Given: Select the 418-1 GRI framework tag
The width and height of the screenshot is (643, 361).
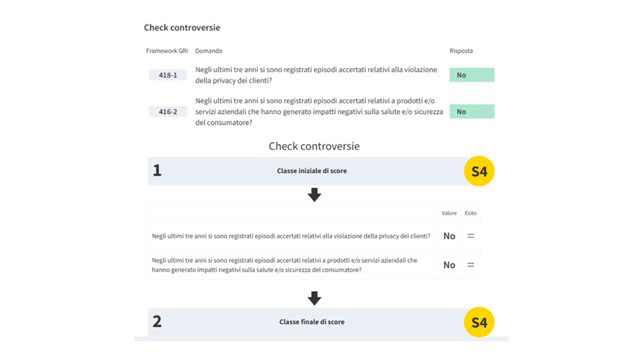Looking at the screenshot, I should [x=168, y=75].
